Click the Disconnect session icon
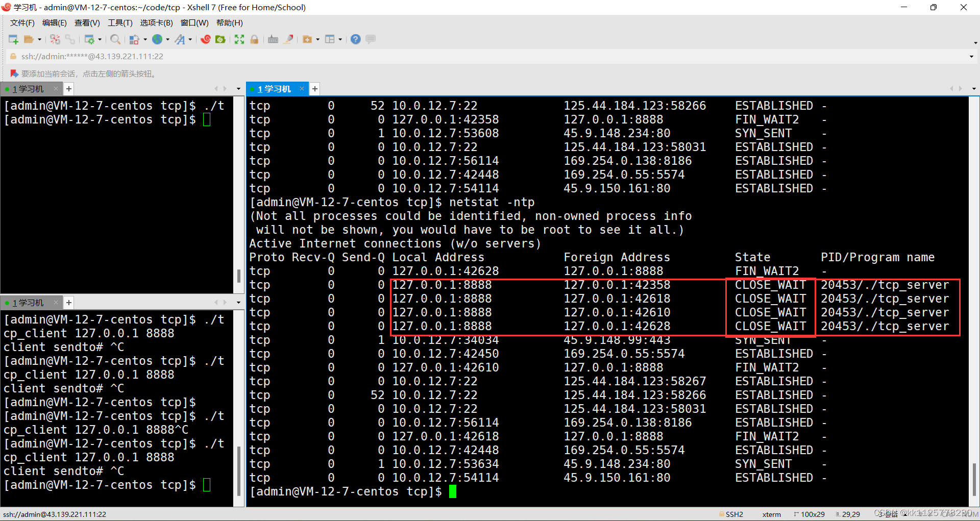The image size is (980, 521). (55, 39)
